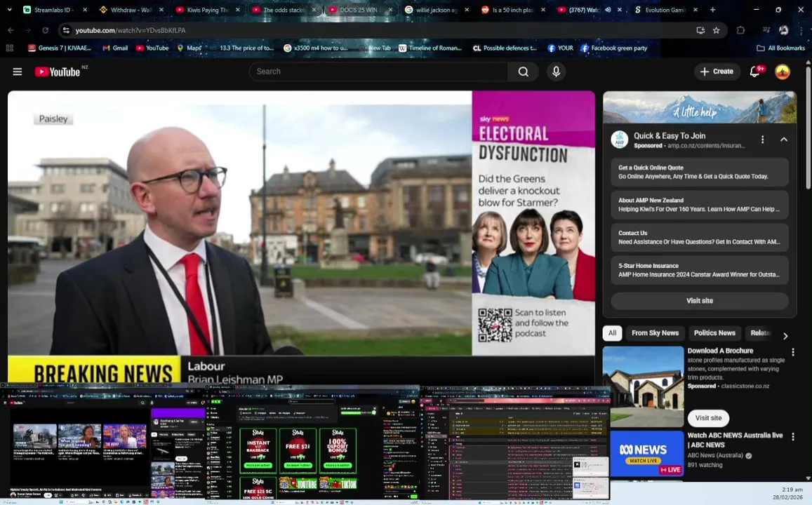Go back with browser back arrow
This screenshot has width=812, height=505.
click(x=11, y=31)
